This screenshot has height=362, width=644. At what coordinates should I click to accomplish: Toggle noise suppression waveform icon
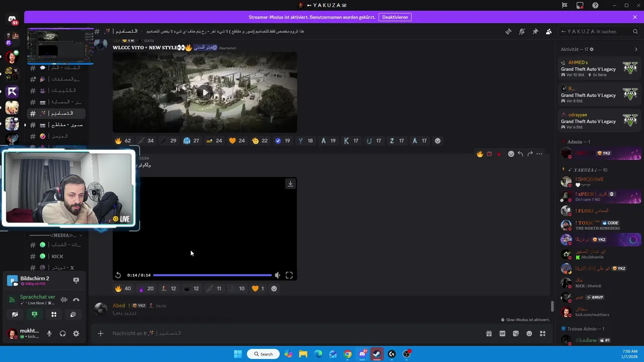[x=64, y=300]
